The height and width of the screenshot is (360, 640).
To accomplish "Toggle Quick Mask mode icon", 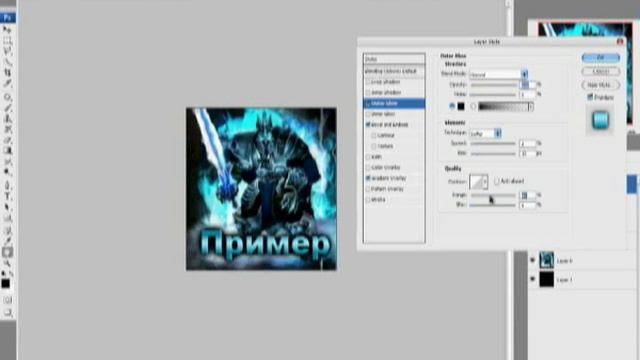I will point(7,300).
